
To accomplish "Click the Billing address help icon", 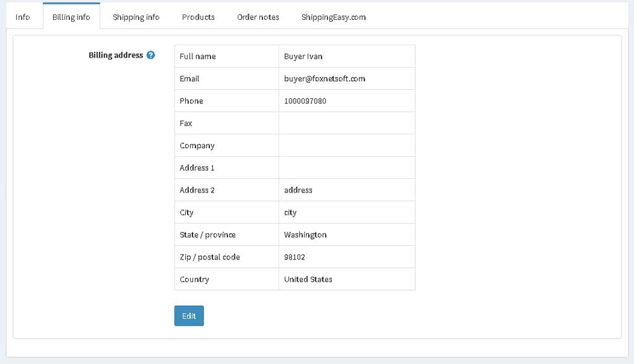I will [150, 55].
